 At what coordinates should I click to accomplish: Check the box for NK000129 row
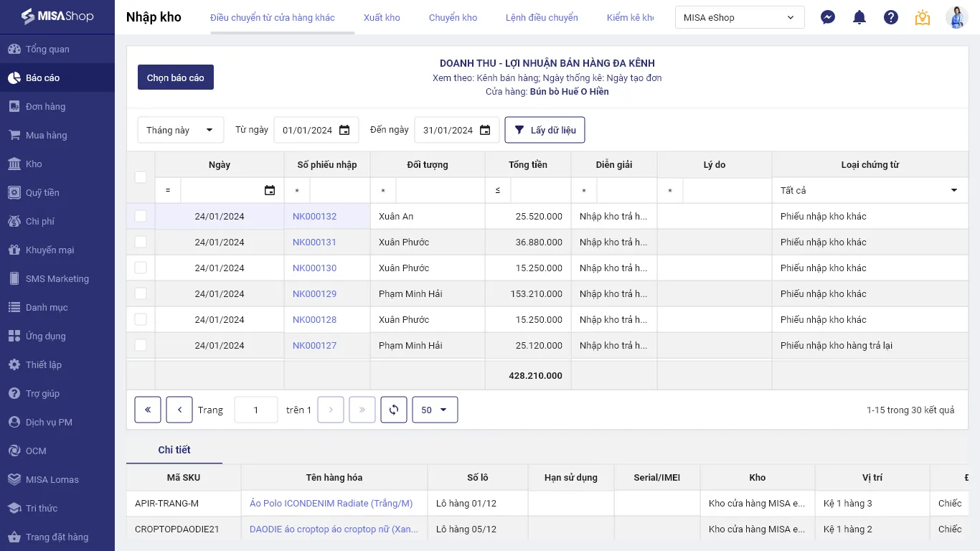click(x=141, y=293)
